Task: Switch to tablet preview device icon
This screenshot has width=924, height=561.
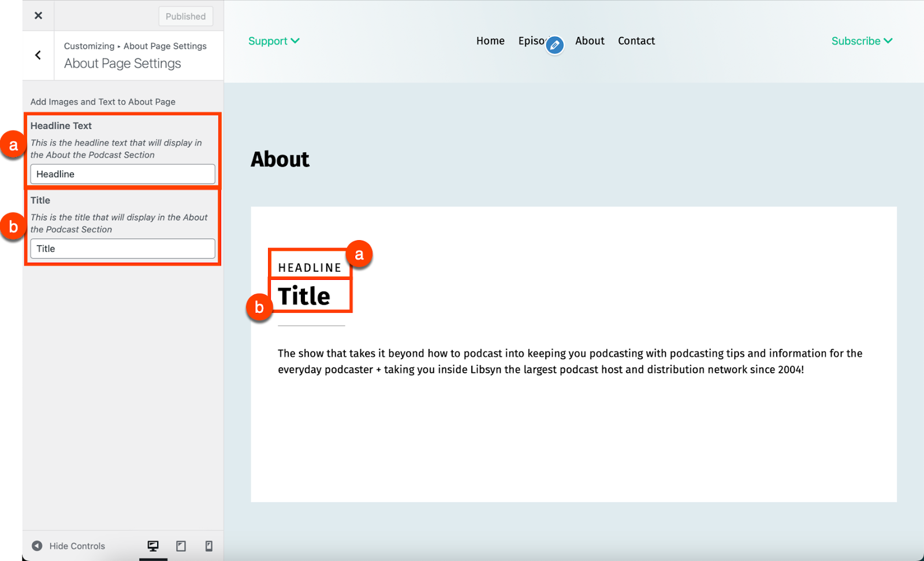Action: tap(181, 546)
